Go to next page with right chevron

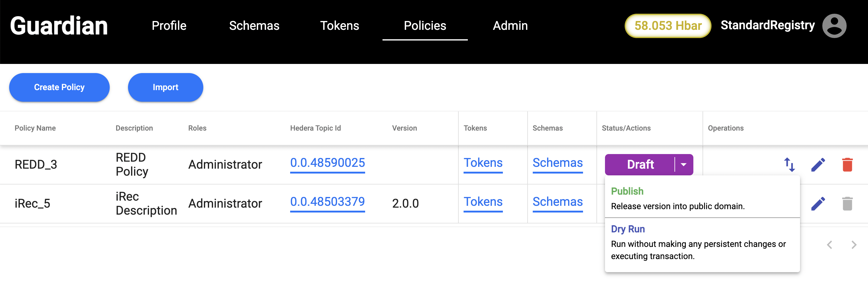[x=853, y=244]
